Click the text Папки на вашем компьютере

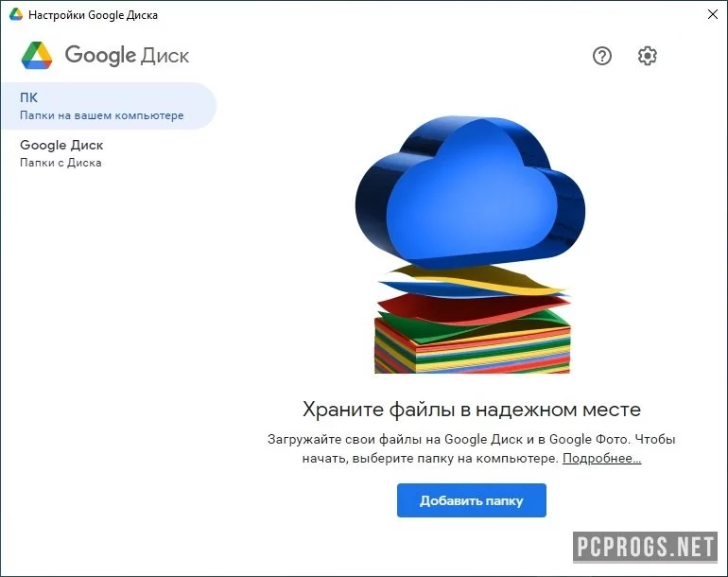102,115
